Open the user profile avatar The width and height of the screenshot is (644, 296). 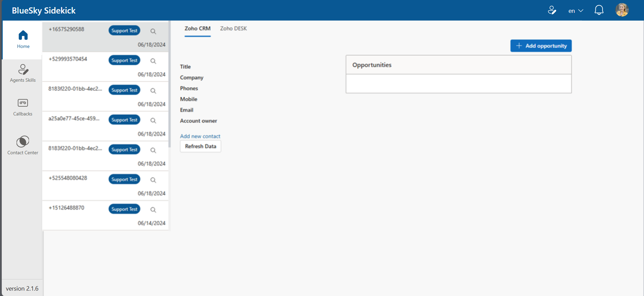coord(622,10)
